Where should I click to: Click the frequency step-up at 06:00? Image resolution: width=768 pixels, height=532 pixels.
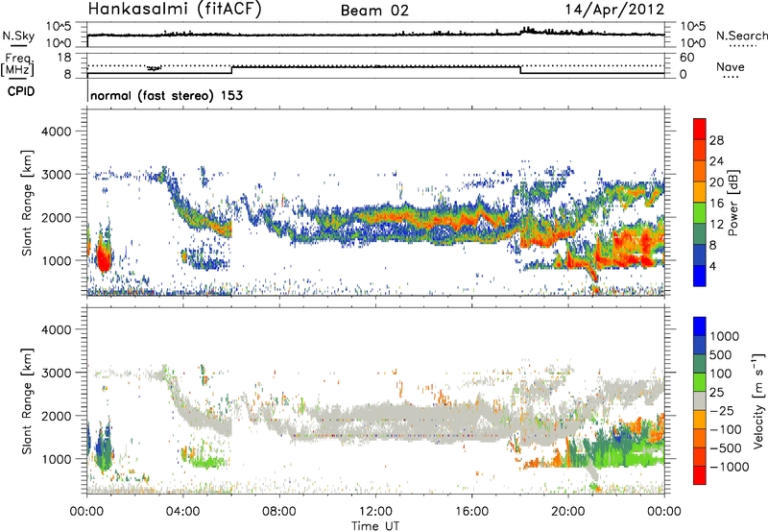[232, 69]
